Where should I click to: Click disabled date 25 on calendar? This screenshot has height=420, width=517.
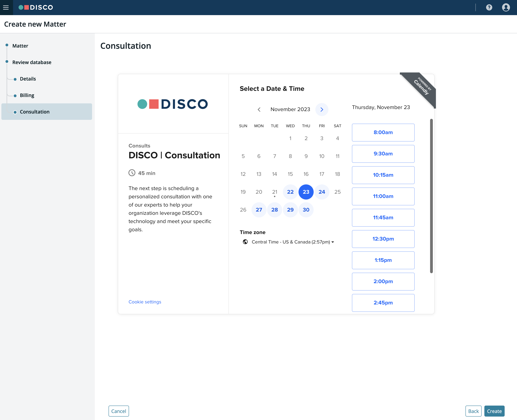(337, 192)
